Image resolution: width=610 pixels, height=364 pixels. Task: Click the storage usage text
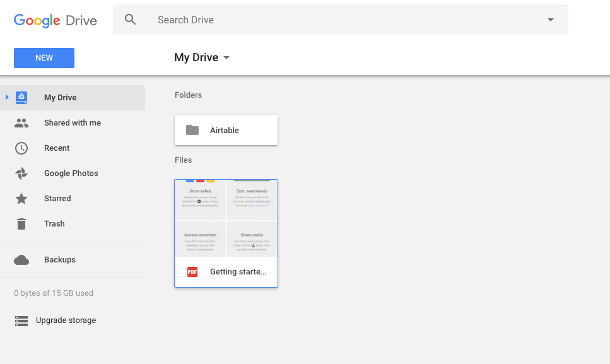[x=53, y=293]
